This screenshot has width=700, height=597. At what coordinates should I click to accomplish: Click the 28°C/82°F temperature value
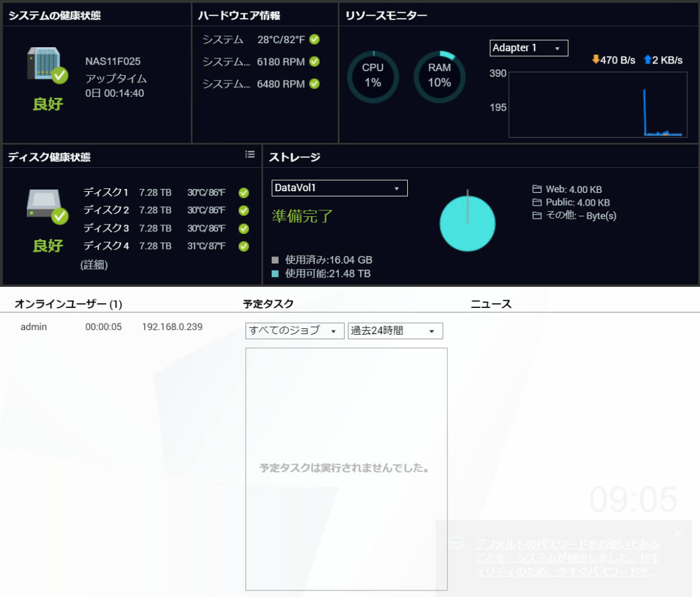[x=281, y=40]
